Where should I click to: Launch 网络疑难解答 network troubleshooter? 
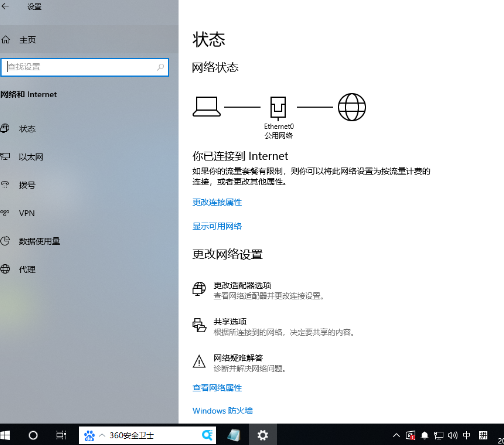(x=238, y=358)
